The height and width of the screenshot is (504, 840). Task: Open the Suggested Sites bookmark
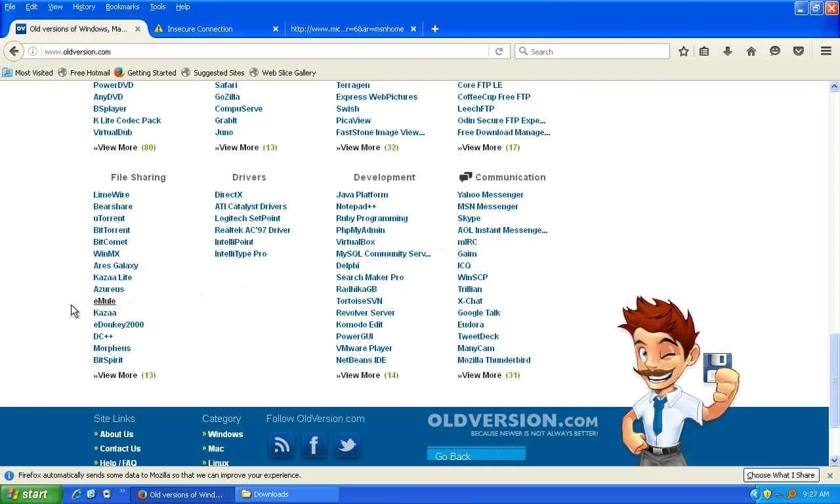tap(213, 73)
